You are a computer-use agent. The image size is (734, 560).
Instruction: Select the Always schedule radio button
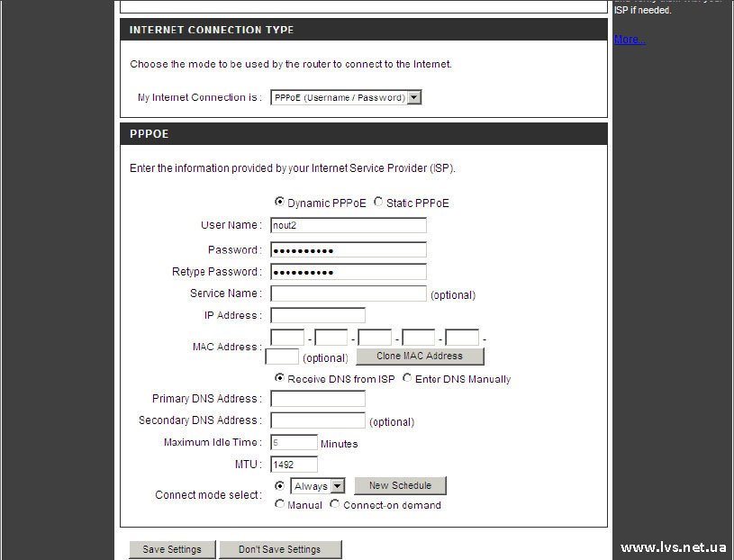(279, 485)
